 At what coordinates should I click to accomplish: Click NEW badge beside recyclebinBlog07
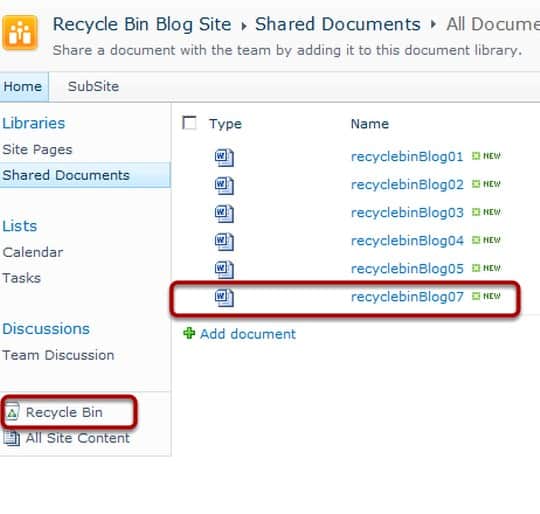486,296
